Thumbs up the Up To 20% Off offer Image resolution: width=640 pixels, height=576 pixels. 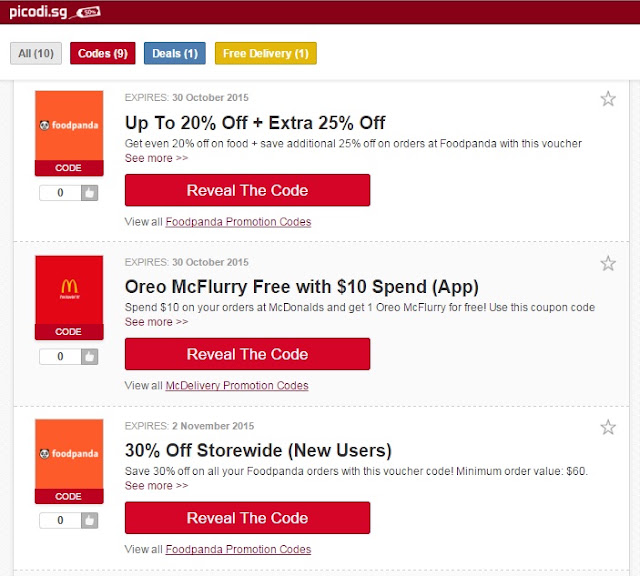click(x=89, y=193)
